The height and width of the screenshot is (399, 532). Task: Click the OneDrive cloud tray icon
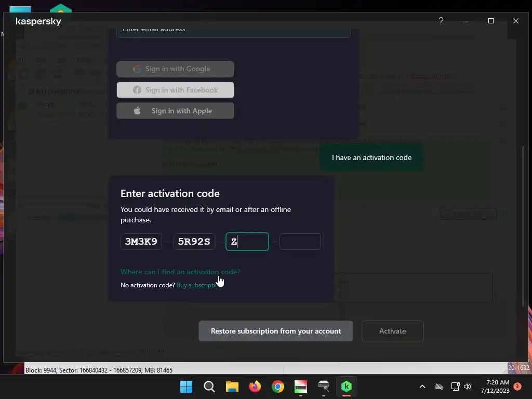[439, 387]
